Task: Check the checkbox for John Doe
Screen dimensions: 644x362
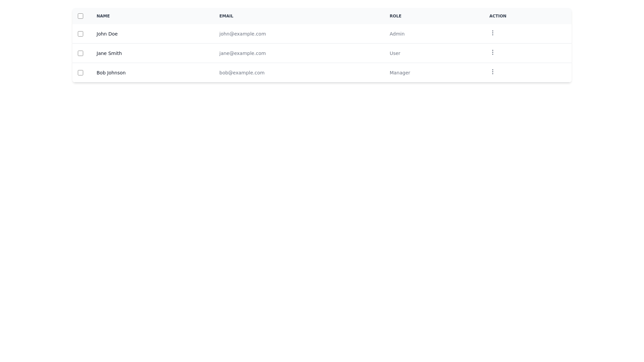Action: 80,34
